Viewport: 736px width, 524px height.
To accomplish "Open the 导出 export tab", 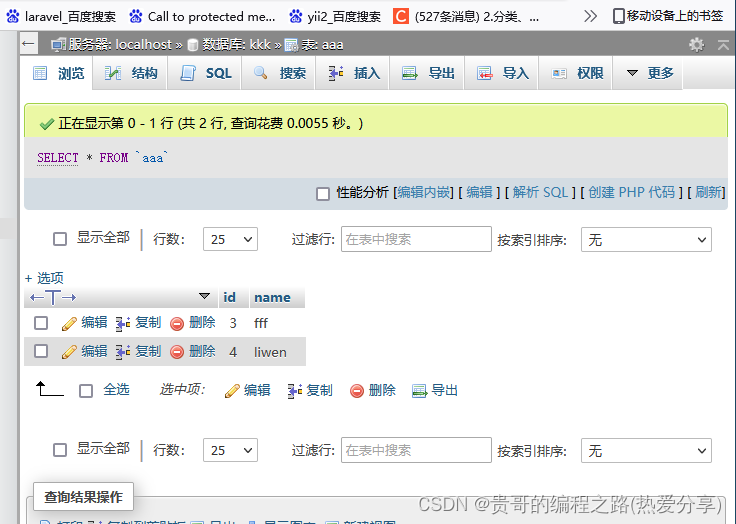I will 428,73.
